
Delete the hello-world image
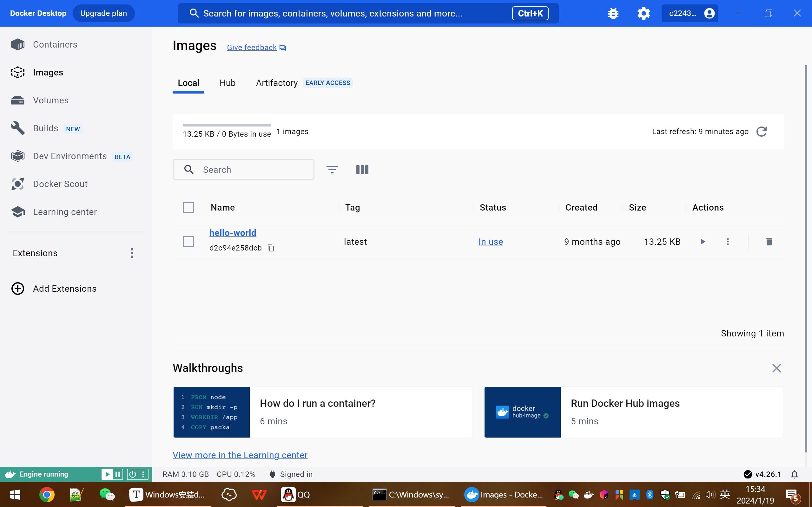(x=769, y=241)
